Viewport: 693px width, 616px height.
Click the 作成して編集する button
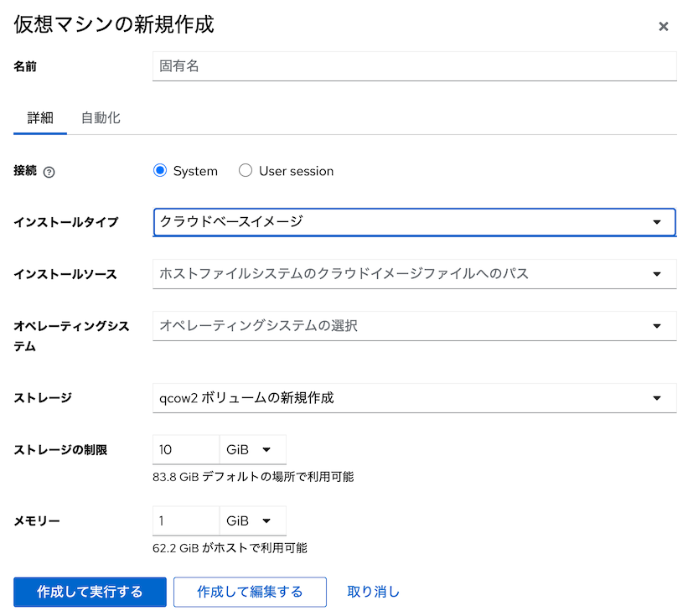click(251, 592)
